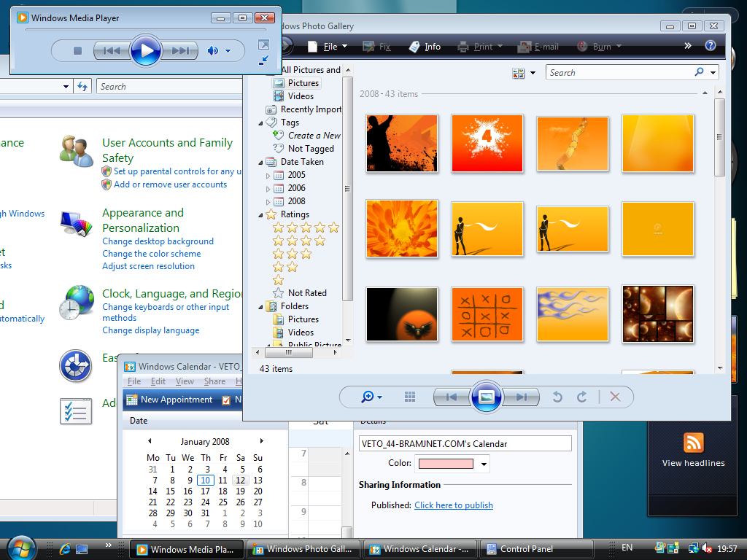Go to next picture in Photo Gallery
747x560 pixels.
(x=522, y=397)
